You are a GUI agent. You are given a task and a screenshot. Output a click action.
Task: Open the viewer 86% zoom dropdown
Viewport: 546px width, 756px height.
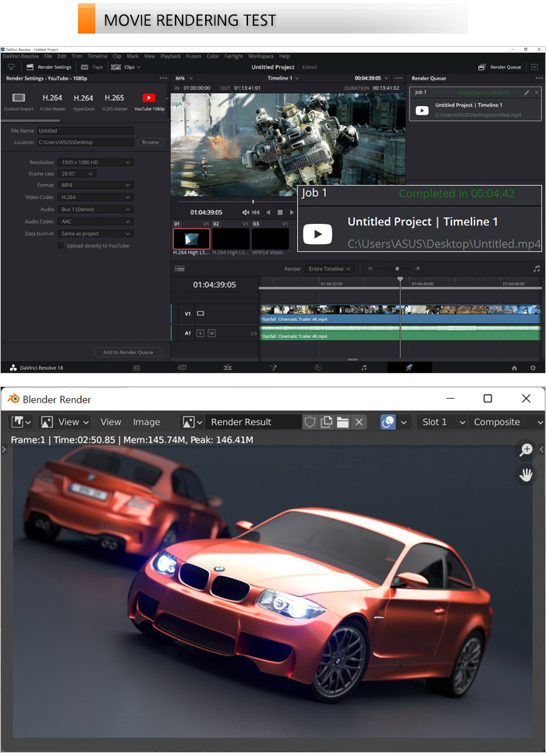(x=184, y=78)
